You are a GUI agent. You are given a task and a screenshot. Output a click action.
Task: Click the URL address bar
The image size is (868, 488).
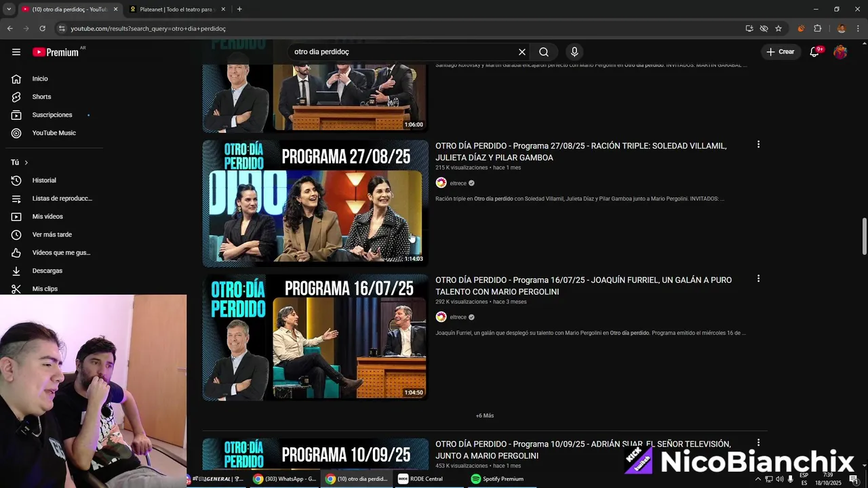click(400, 28)
